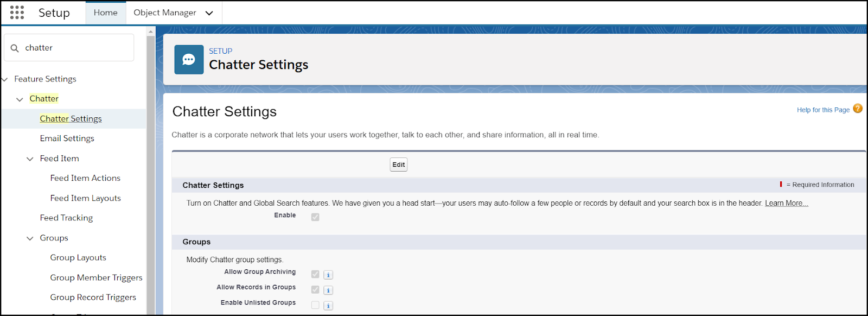Click the sidebar scrollbar up arrow
Image resolution: width=868 pixels, height=316 pixels.
point(151,31)
